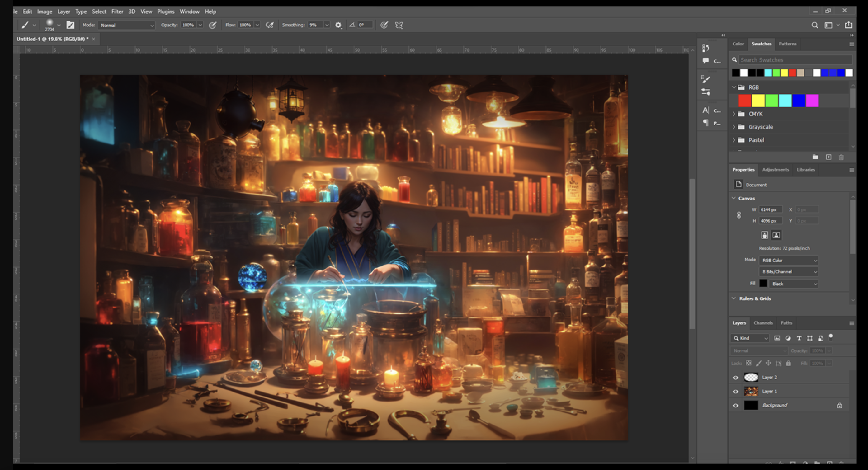Screen dimensions: 868x470
Task: Open the brush settings panel toggle icon
Action: (70, 25)
